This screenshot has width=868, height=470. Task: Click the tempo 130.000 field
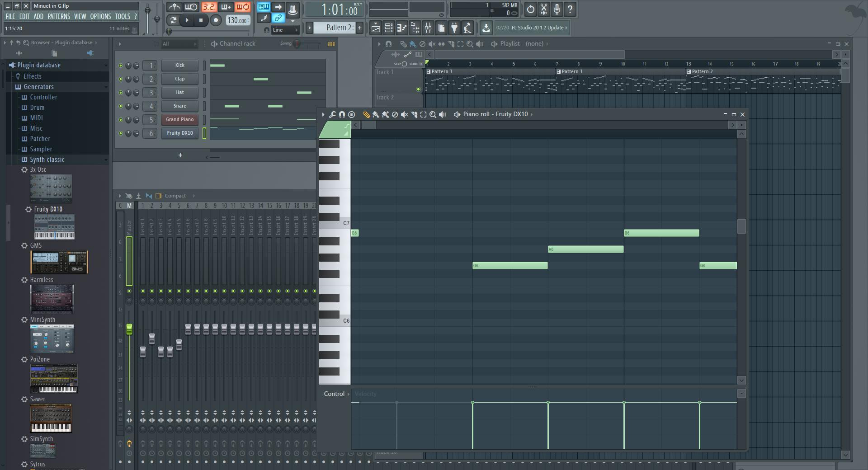tap(238, 20)
